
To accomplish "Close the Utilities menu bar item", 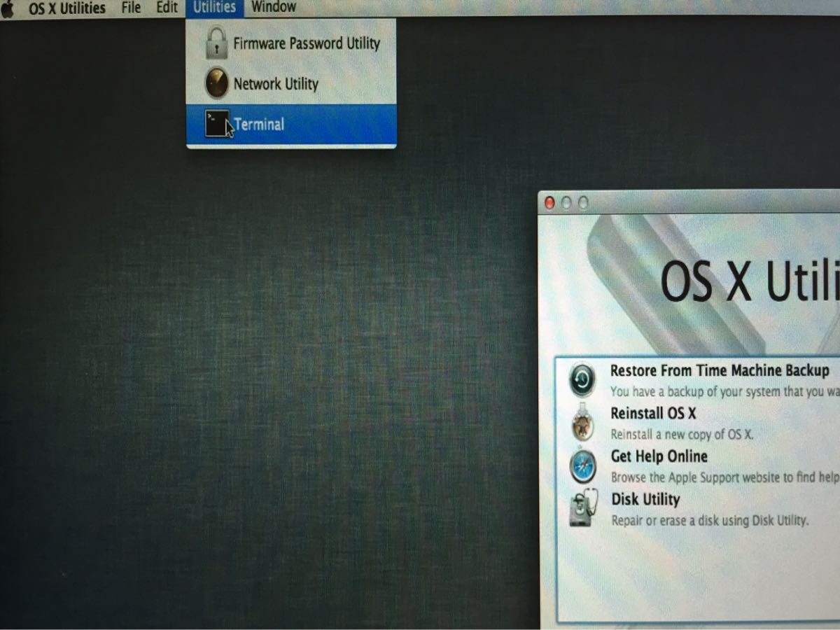I will (x=214, y=8).
